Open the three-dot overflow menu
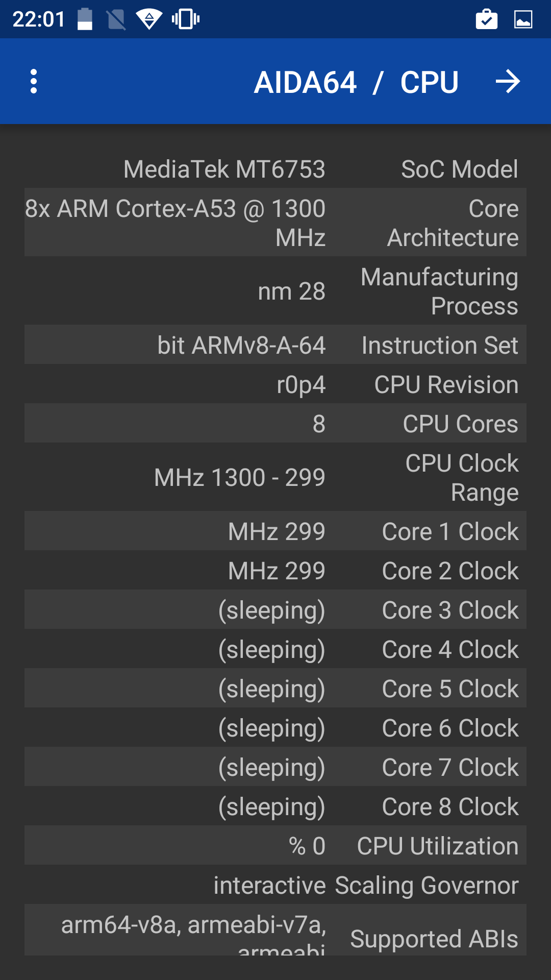Image resolution: width=551 pixels, height=980 pixels. coord(34,82)
